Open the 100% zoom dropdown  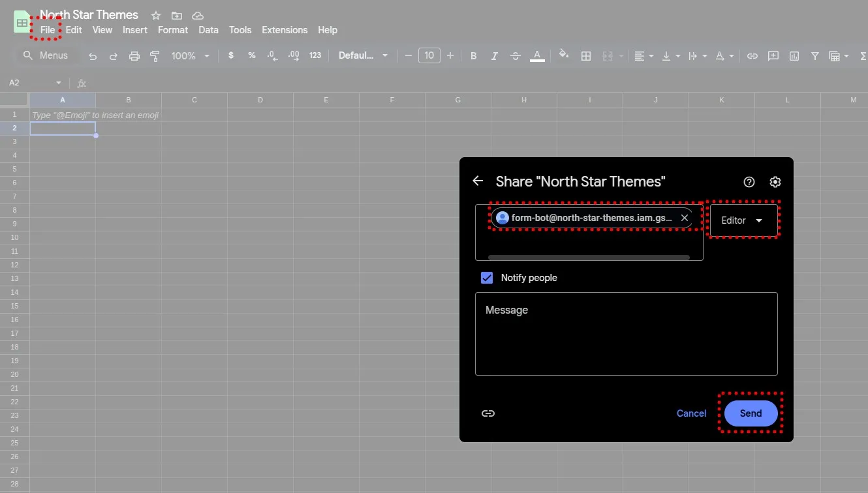(x=190, y=56)
